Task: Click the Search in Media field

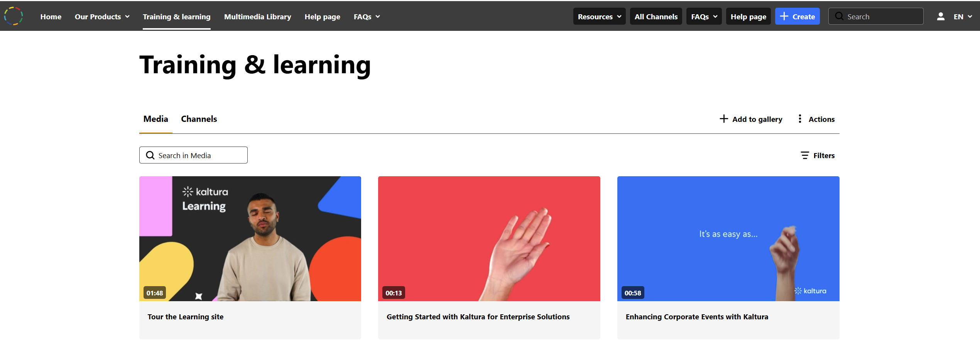Action: pyautogui.click(x=193, y=155)
